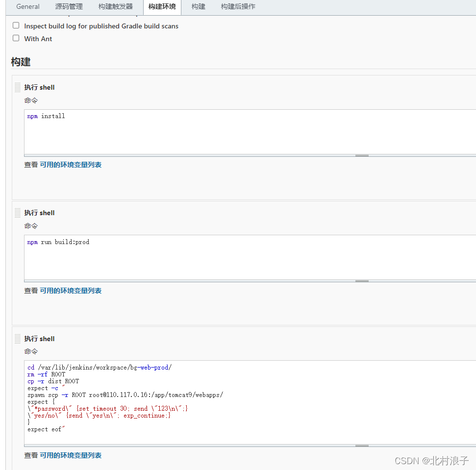476x470 pixels.
Task: Click the yes/no exp_continue line
Action: coord(99,416)
